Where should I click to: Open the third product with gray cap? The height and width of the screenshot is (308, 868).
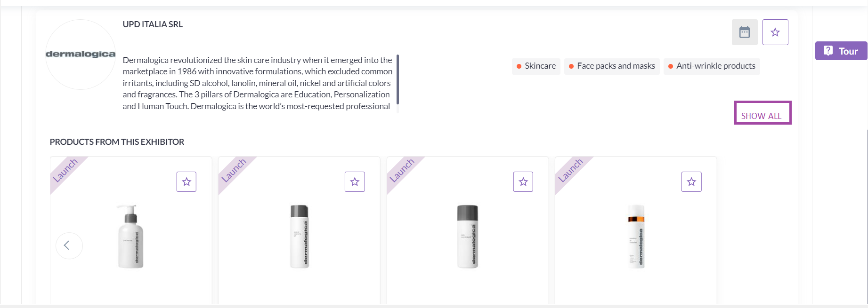click(467, 237)
